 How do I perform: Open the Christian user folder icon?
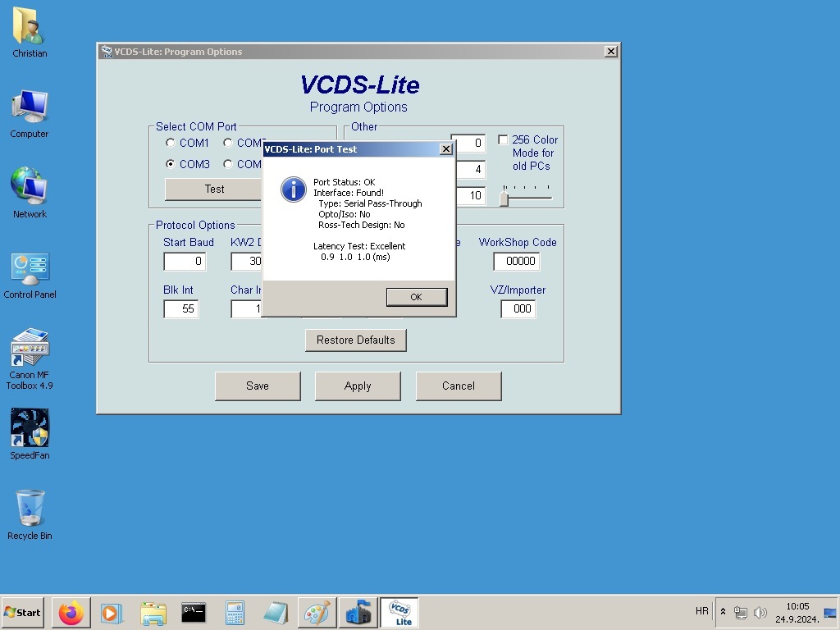point(30,32)
